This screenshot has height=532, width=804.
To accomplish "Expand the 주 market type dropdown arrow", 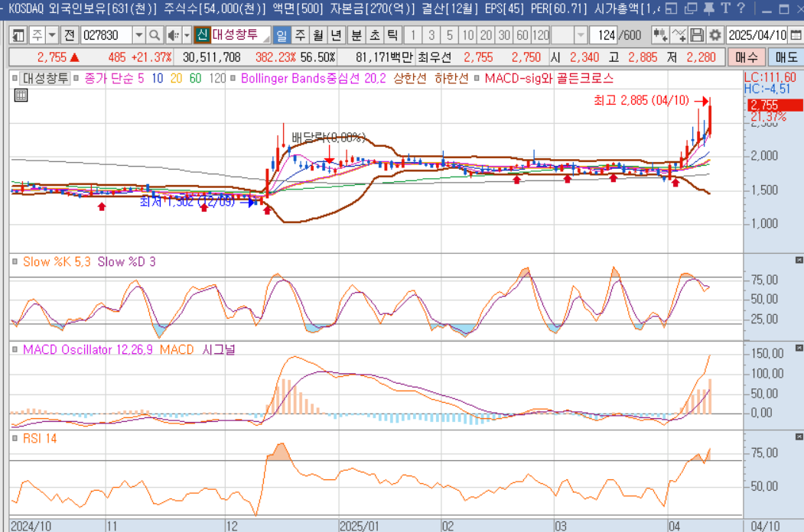I will (52, 35).
